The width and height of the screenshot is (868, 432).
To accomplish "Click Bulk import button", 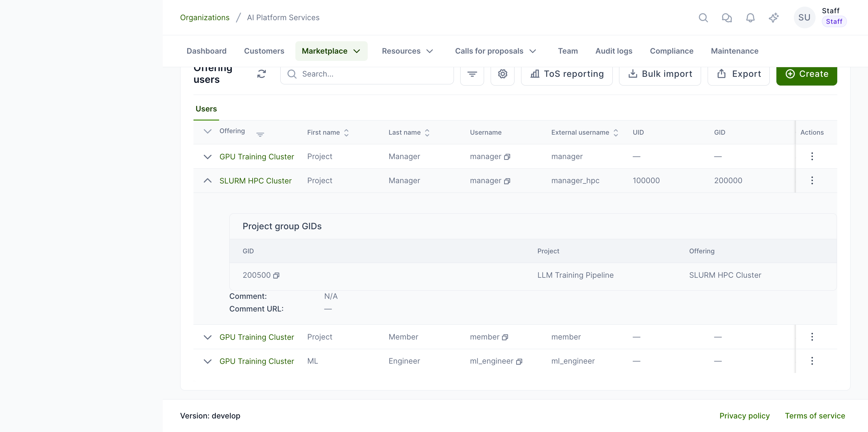I will 659,74.
